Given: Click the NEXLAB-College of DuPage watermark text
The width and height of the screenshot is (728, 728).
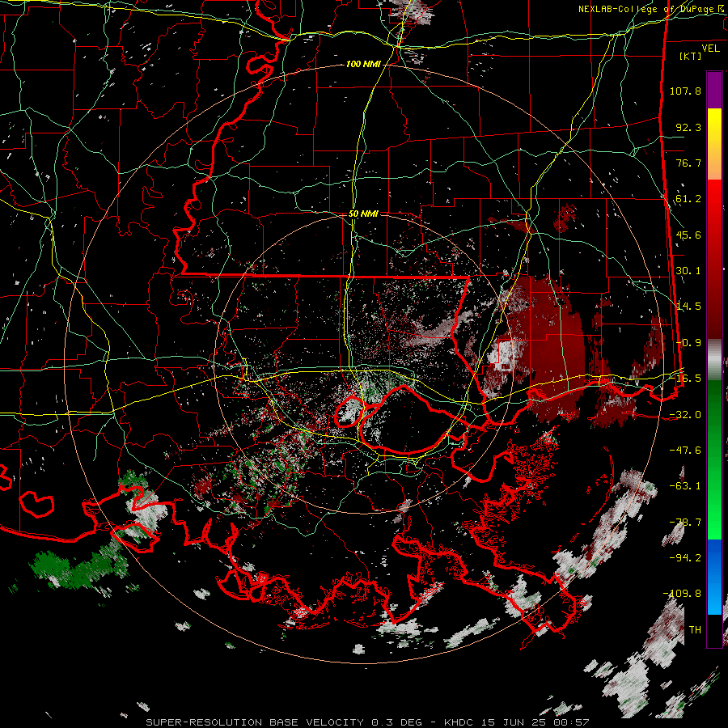Looking at the screenshot, I should coord(653,9).
